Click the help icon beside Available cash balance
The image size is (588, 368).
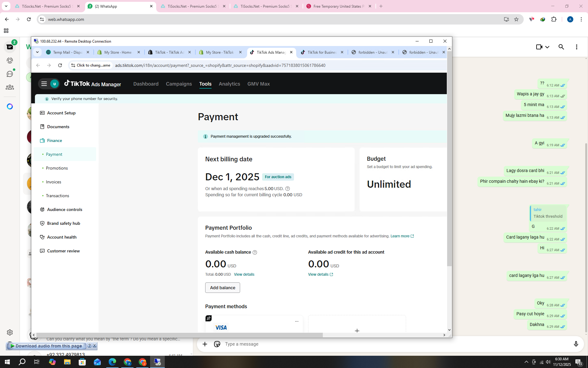click(255, 252)
